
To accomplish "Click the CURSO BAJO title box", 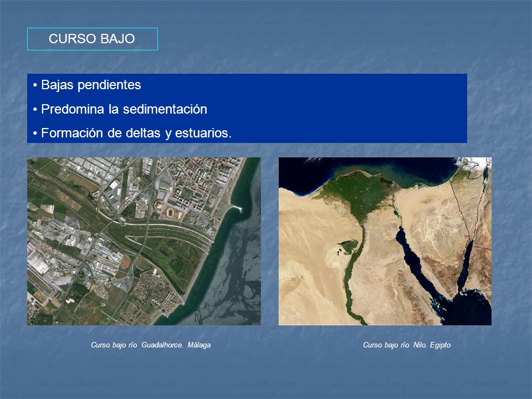I will coord(93,39).
